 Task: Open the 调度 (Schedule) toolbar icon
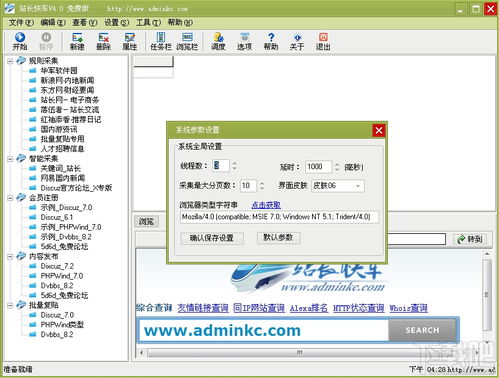pos(218,41)
